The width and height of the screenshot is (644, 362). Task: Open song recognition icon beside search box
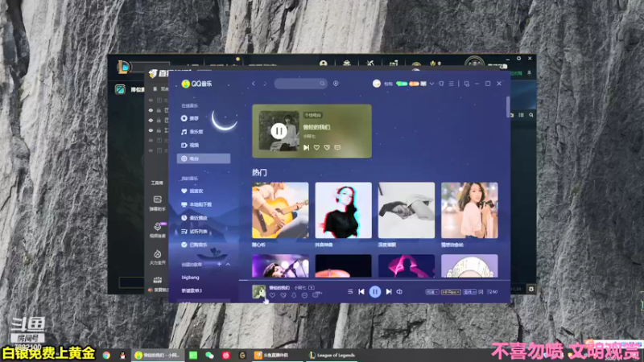[336, 84]
